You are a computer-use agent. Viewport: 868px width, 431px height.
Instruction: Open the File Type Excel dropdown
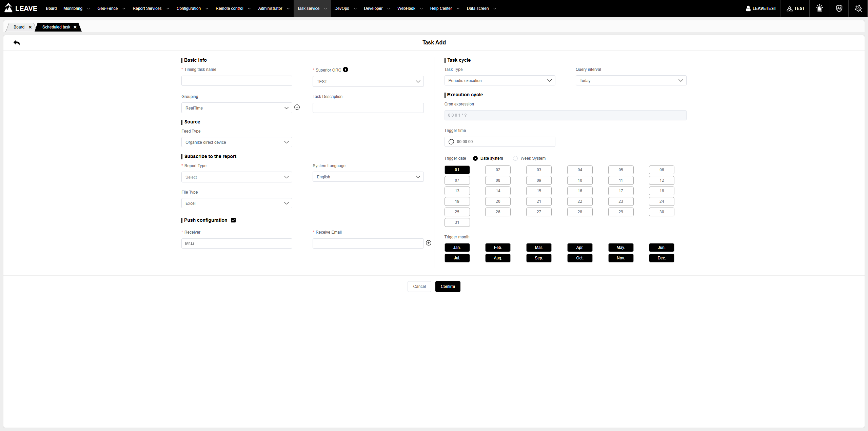pos(237,203)
